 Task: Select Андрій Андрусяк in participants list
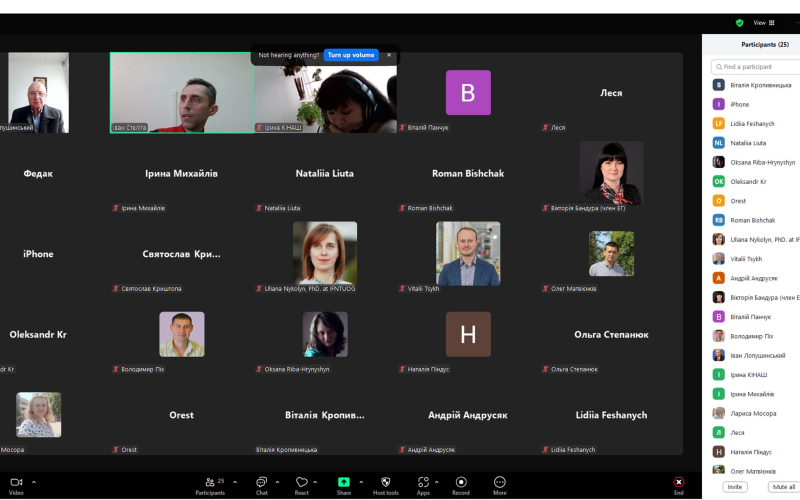756,279
